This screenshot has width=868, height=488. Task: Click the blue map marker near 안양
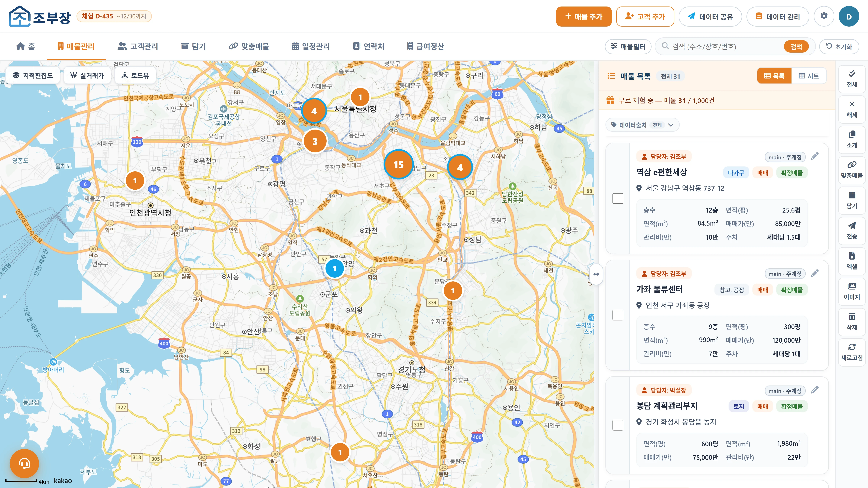click(335, 268)
